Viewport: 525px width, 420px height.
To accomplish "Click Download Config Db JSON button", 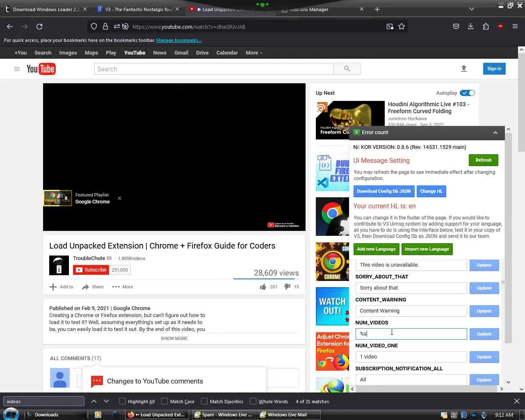I will click(x=383, y=191).
